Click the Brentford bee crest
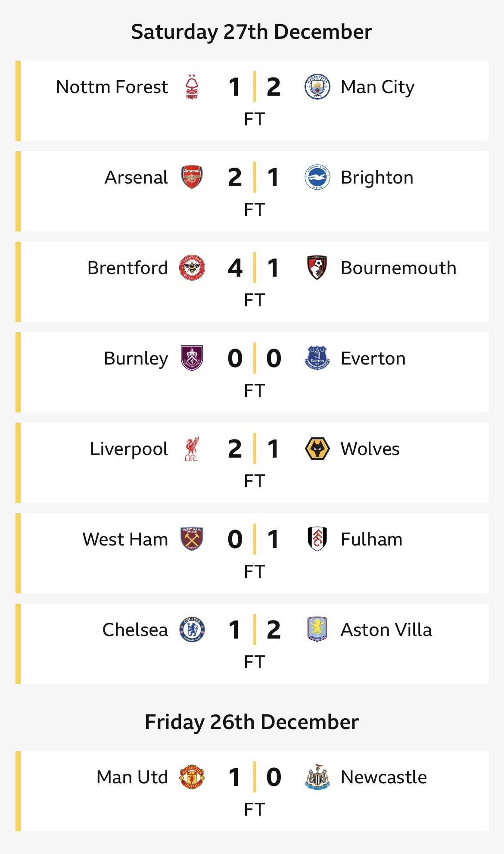Screen dimensions: 504x854 pos(192,268)
